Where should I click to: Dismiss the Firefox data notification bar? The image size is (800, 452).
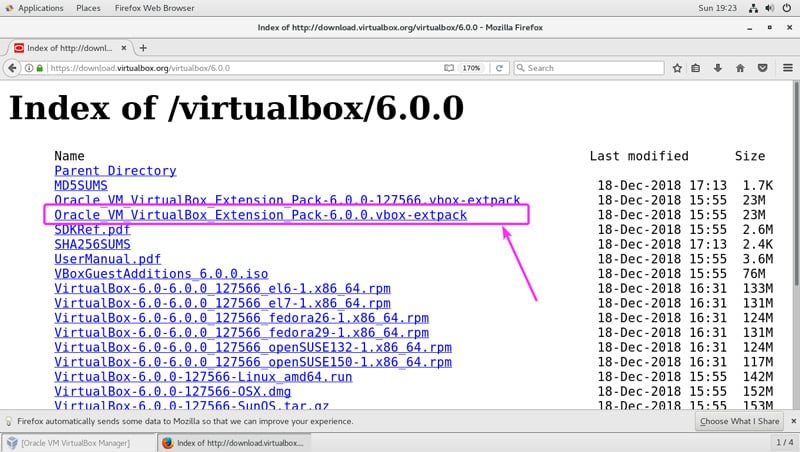pos(793,421)
